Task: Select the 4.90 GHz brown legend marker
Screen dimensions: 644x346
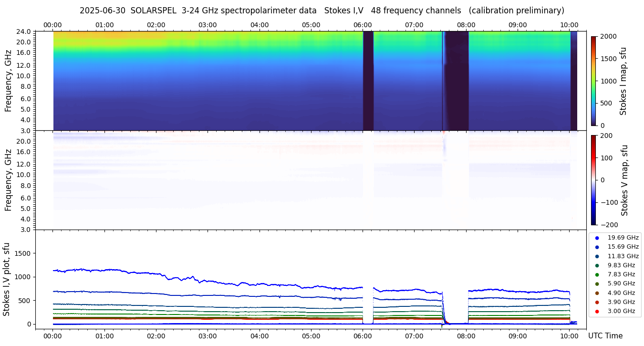Action: pyautogui.click(x=597, y=293)
